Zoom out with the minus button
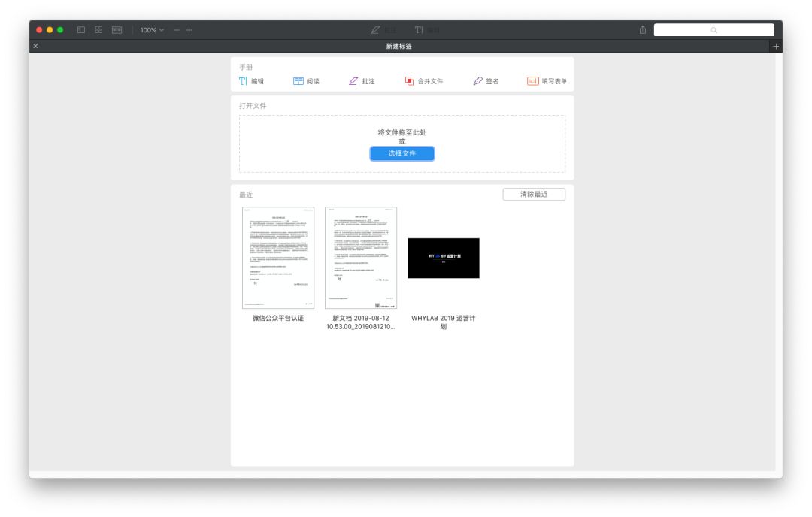 (x=177, y=30)
